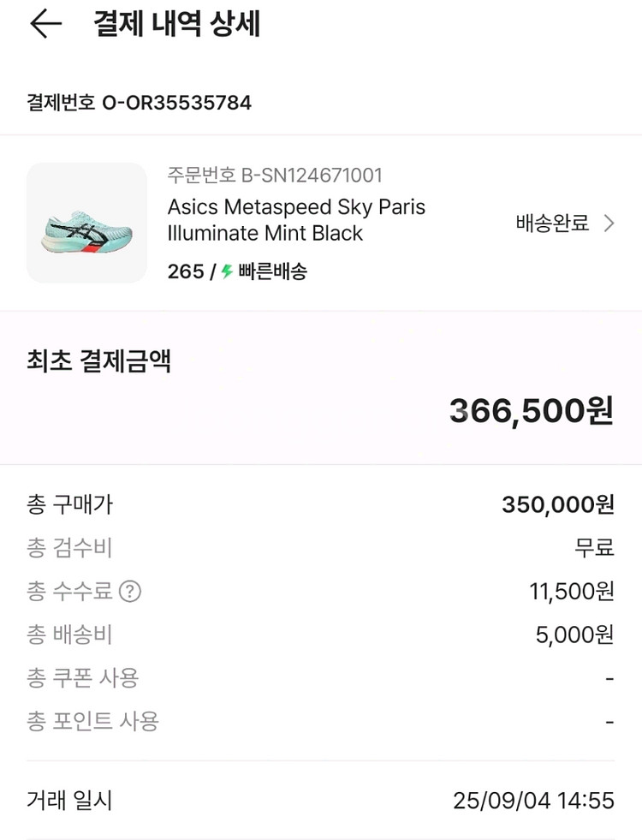This screenshot has width=642, height=840.
Task: Click the order number B-SN124671001
Action: [x=275, y=176]
